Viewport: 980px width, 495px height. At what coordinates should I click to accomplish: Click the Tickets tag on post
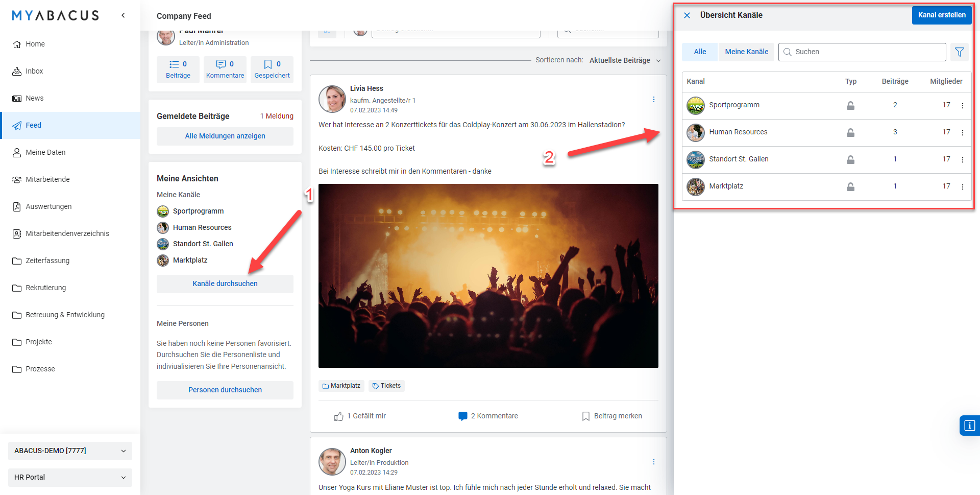click(386, 386)
